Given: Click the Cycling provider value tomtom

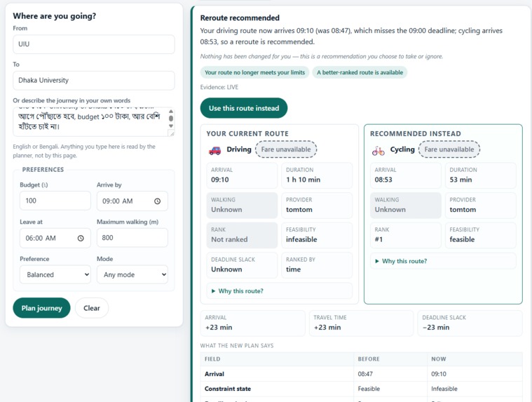Looking at the screenshot, I should tap(463, 210).
